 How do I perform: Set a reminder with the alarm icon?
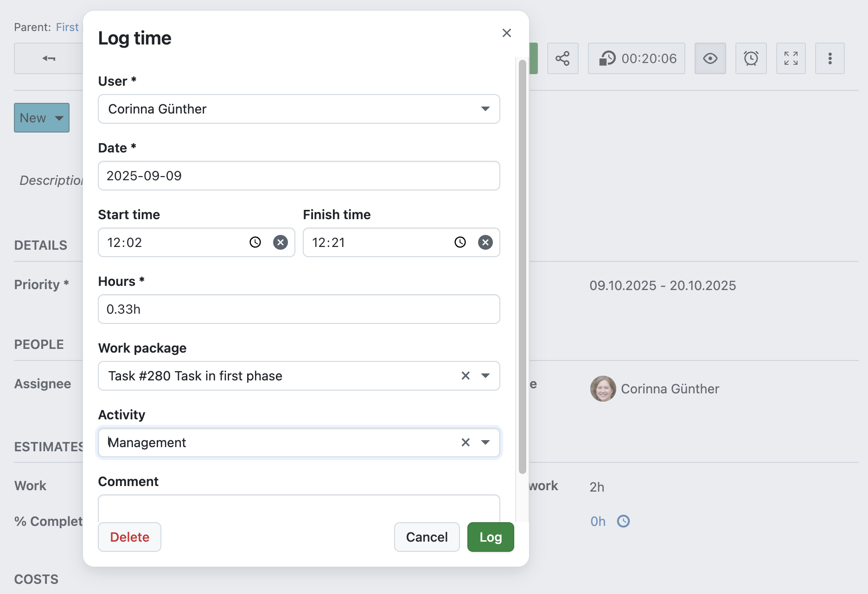point(751,58)
